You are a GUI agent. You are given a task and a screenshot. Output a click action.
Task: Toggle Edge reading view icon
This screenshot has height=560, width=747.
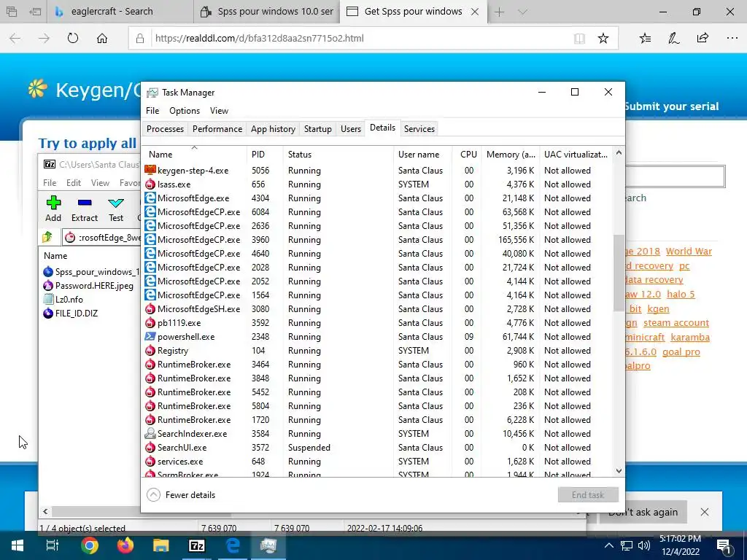pos(579,38)
